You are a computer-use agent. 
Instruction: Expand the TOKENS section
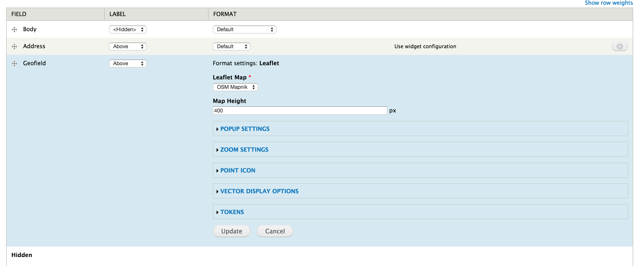point(231,212)
